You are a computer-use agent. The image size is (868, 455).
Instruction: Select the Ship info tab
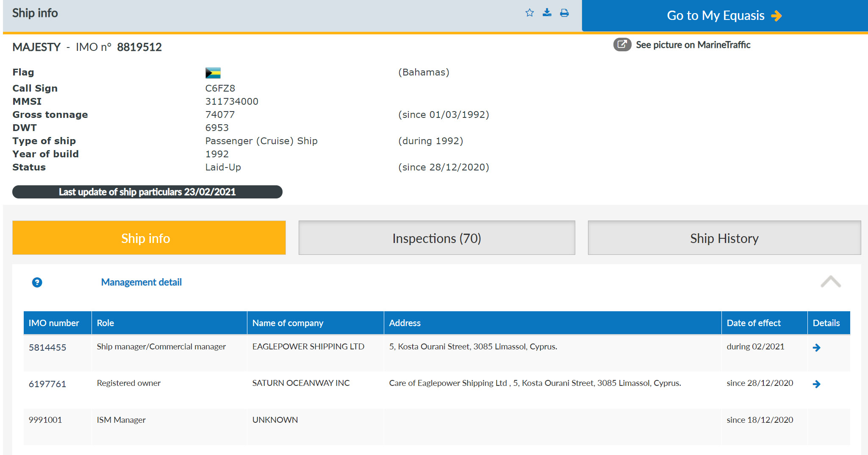pos(149,238)
